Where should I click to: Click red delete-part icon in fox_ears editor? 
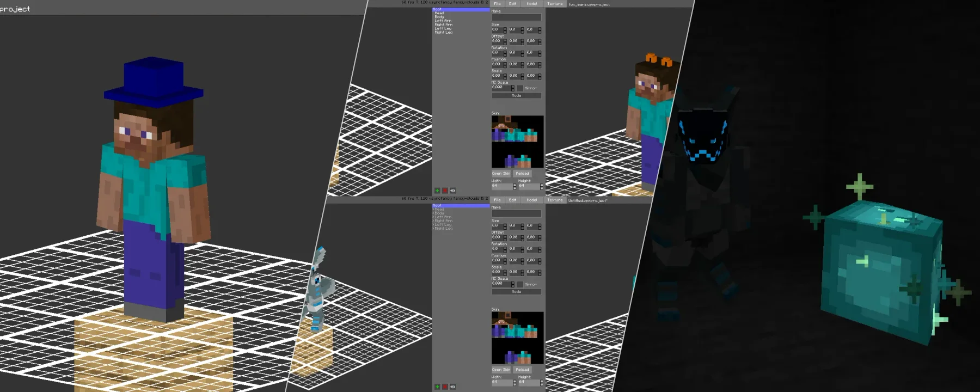click(x=445, y=191)
